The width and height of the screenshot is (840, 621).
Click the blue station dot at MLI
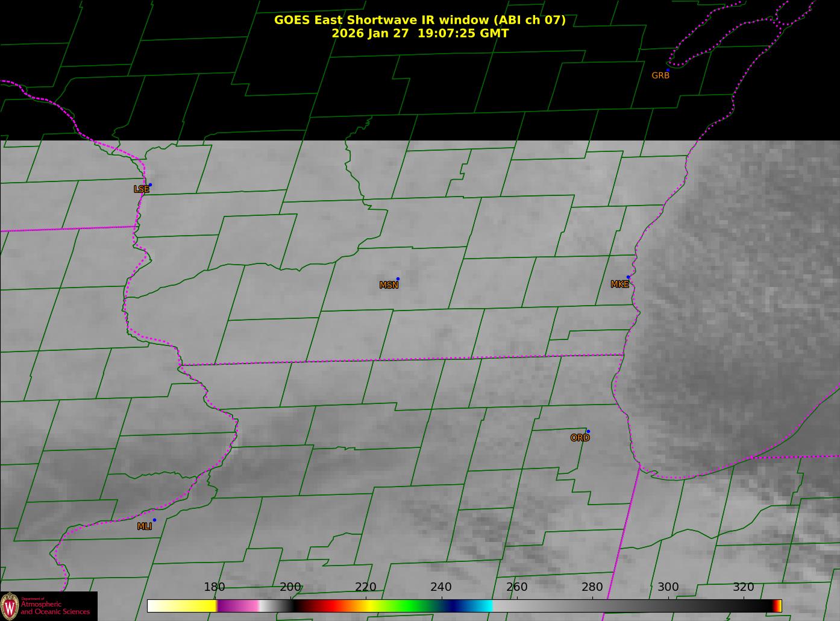pos(154,520)
